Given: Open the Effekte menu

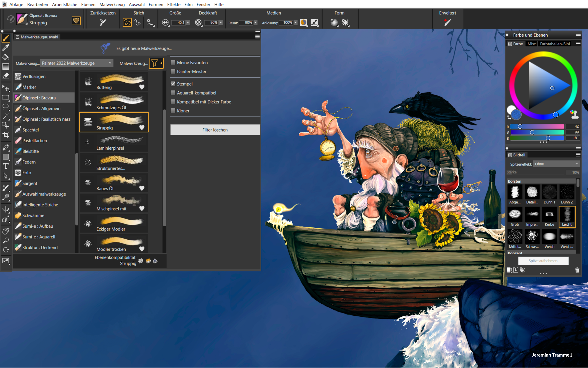Looking at the screenshot, I should coord(174,4).
